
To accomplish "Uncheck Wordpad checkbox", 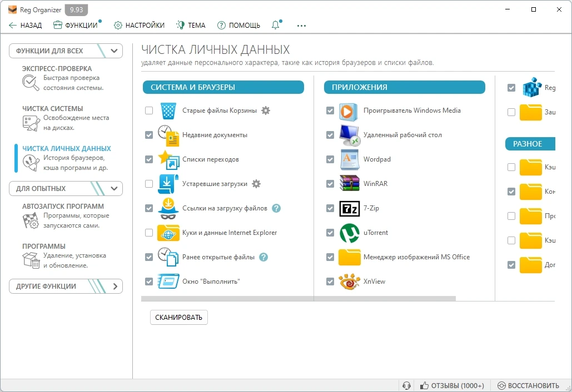I will pyautogui.click(x=330, y=159).
